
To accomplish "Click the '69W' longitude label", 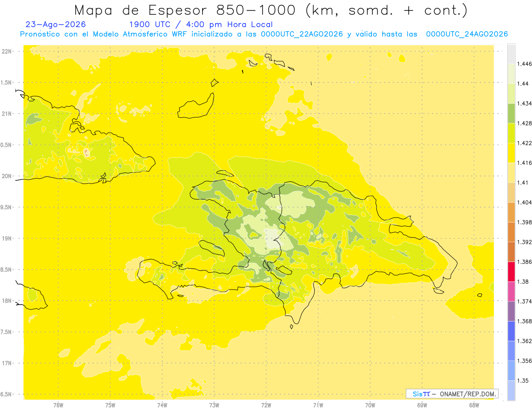I will pos(422,405).
